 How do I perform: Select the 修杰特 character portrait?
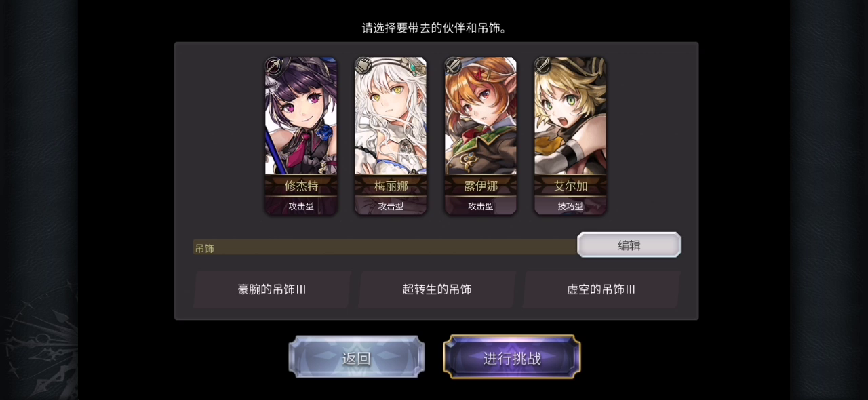pos(301,116)
